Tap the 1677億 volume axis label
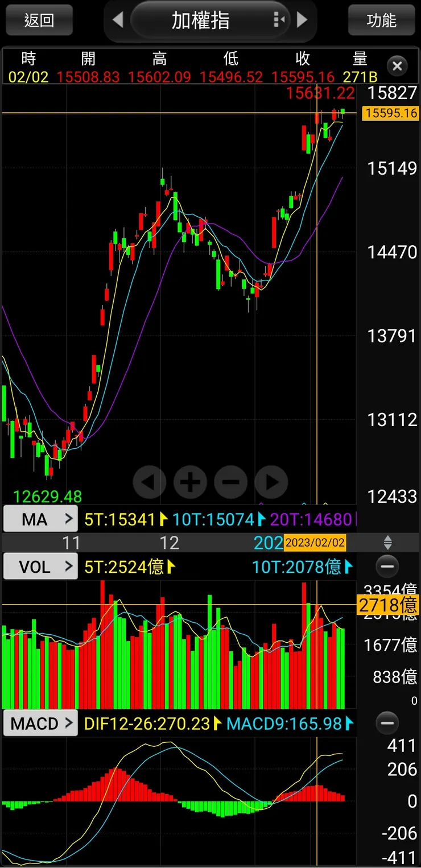 pos(390,645)
